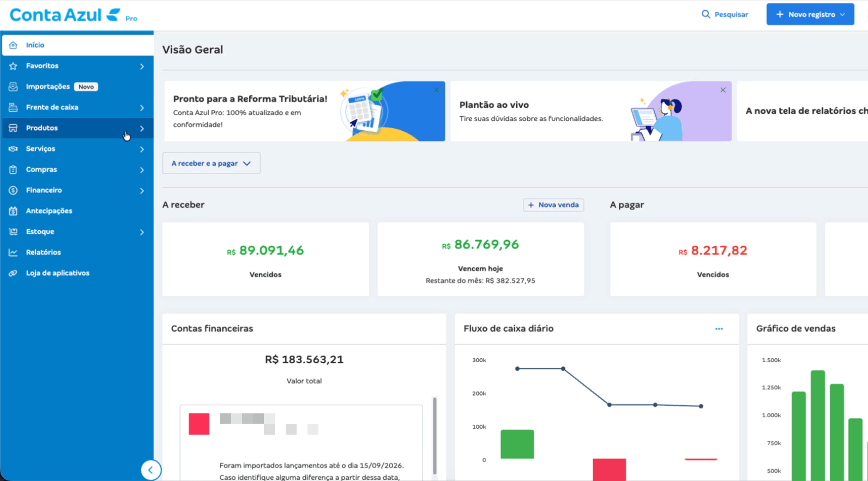
Task: Open the 'A receber e a pagar' dropdown
Action: [211, 163]
